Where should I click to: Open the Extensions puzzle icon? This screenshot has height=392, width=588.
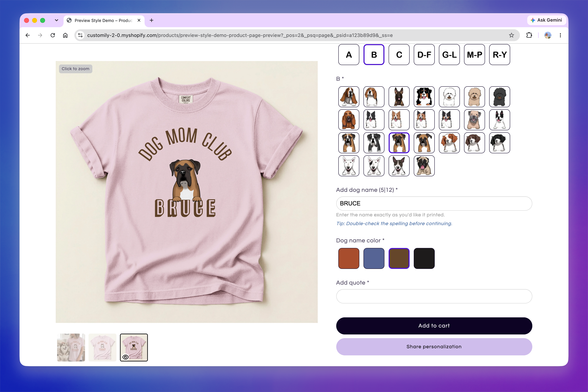(x=529, y=35)
